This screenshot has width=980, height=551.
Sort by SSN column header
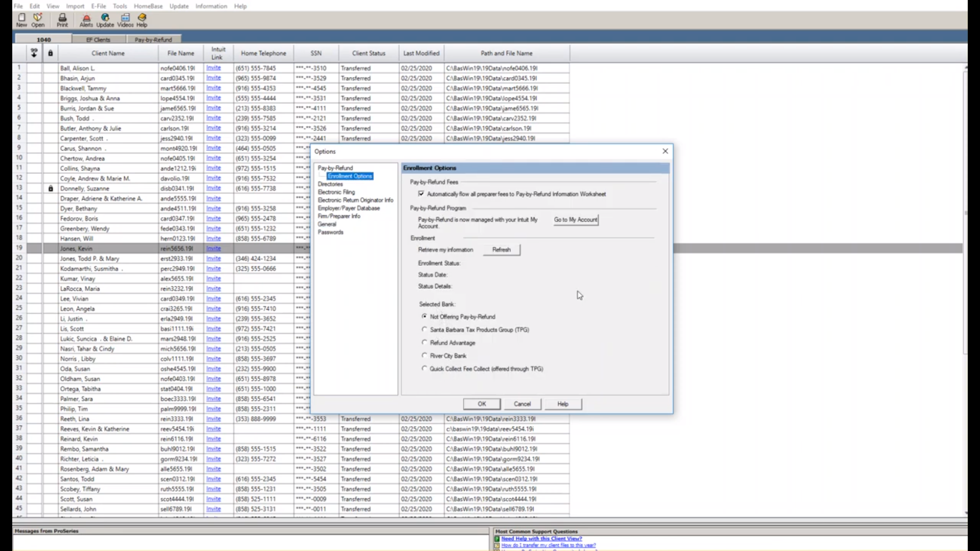(316, 53)
